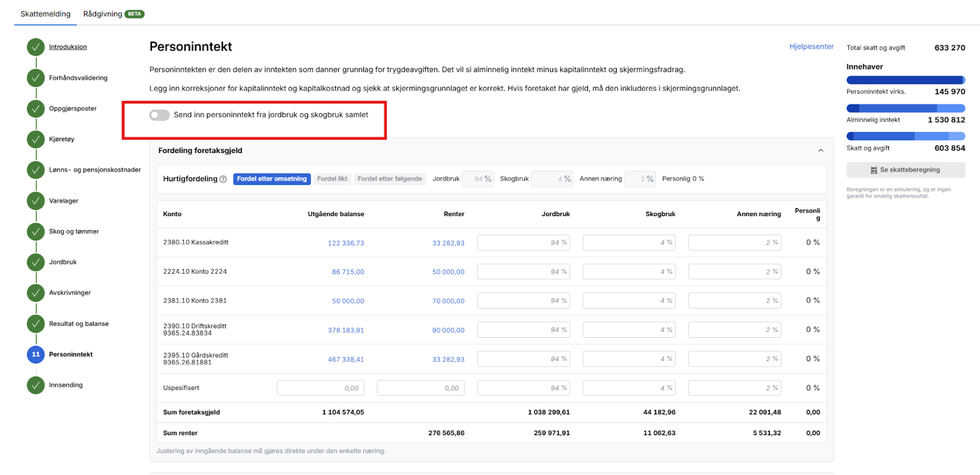The image size is (980, 475).
Task: Go to the Skog og tømmer step
Action: pos(74,231)
